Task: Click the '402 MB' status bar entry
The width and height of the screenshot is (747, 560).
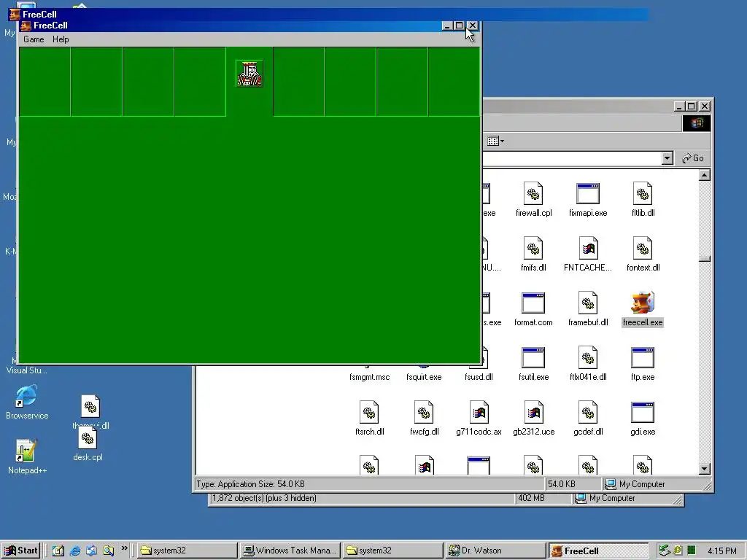Action: (x=531, y=498)
